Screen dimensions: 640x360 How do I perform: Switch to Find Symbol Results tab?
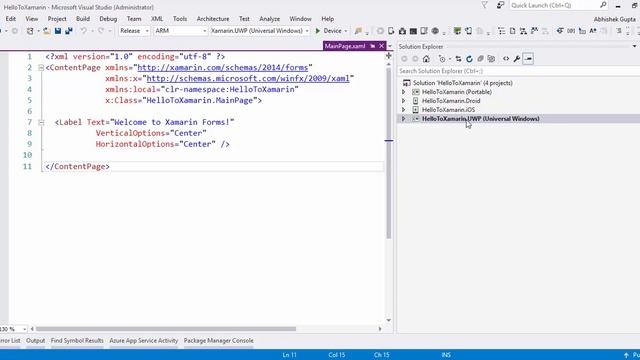pyautogui.click(x=77, y=340)
